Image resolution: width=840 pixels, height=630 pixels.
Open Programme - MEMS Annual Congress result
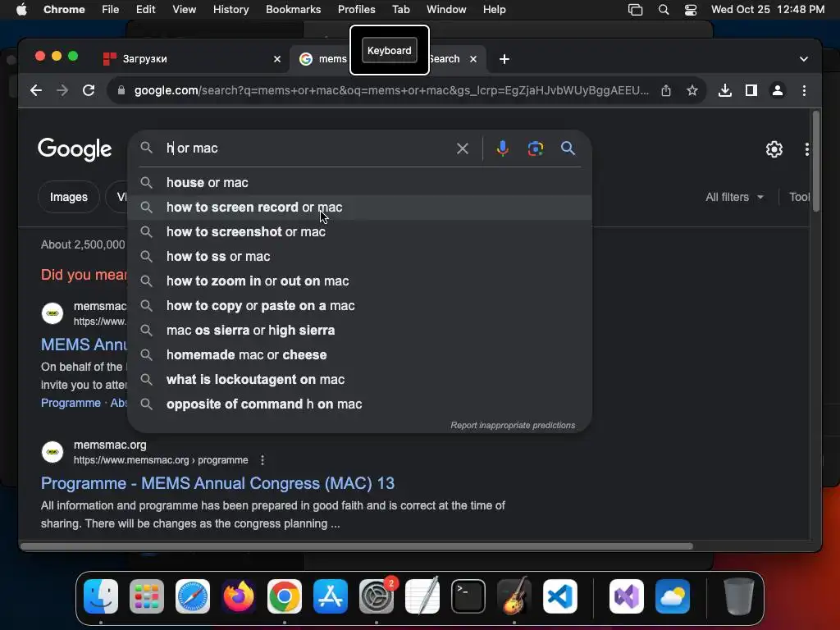(x=217, y=483)
